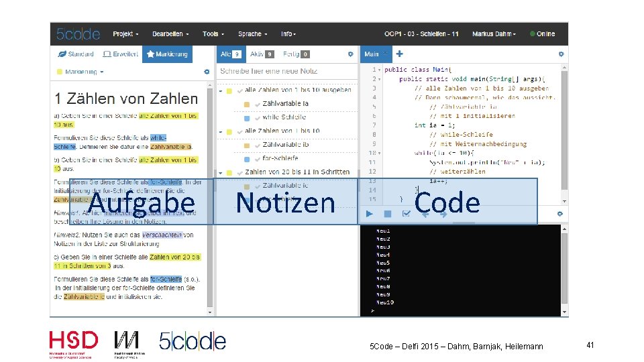The image size is (644, 362).
Task: Close the Main code tab
Action: tap(385, 54)
